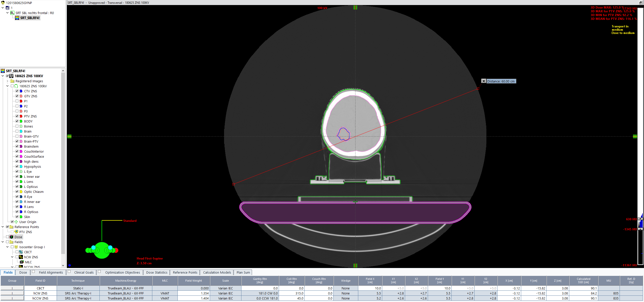The image size is (644, 302).
Task: Click the CBCT row group button
Action: (12, 288)
